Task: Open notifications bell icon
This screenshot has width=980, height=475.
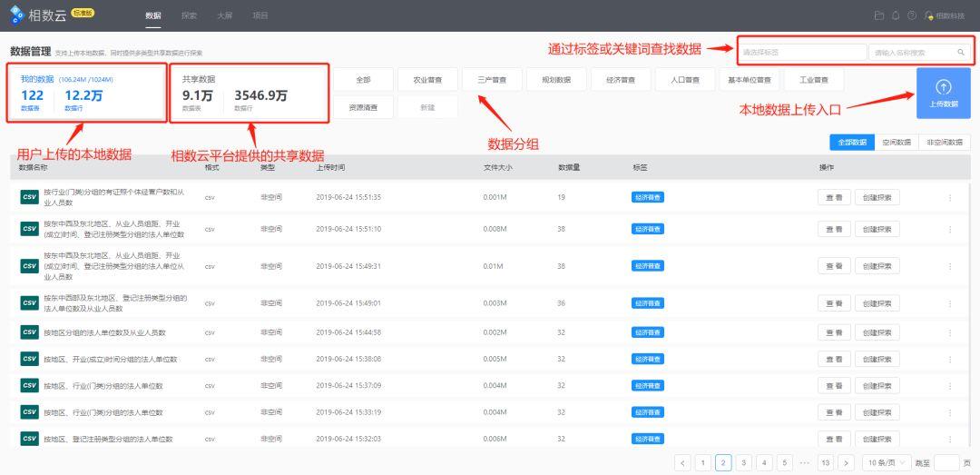Action: 896,15
